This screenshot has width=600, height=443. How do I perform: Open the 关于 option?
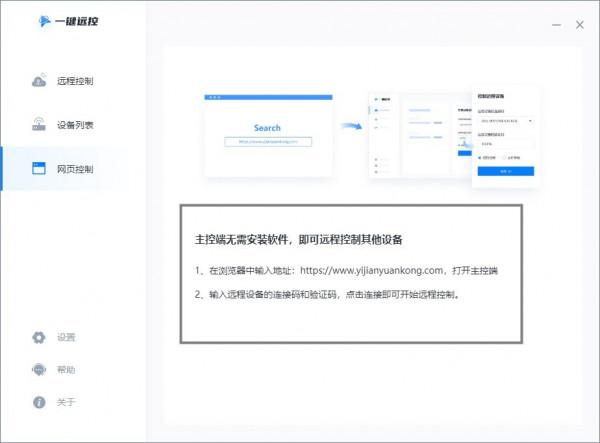coord(66,402)
